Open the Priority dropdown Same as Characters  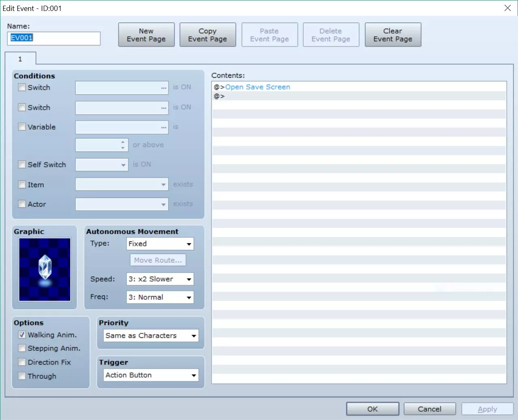pos(151,336)
